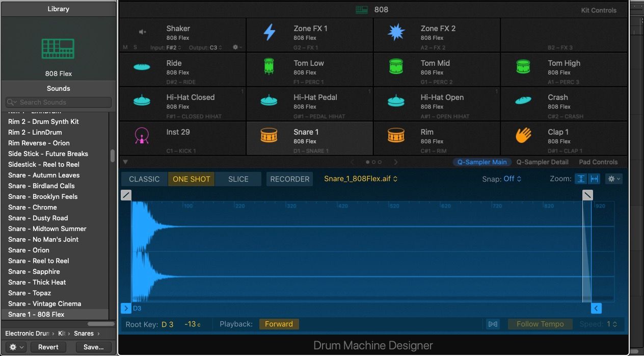Viewport: 644px width, 356px height.
Task: Toggle Follow Tempo button
Action: tap(540, 324)
